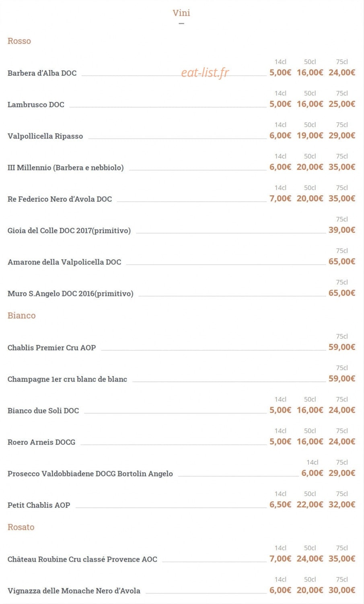The height and width of the screenshot is (604, 364).
Task: Click Muro S.Angelo DOC 2016 entry
Action: point(70,294)
